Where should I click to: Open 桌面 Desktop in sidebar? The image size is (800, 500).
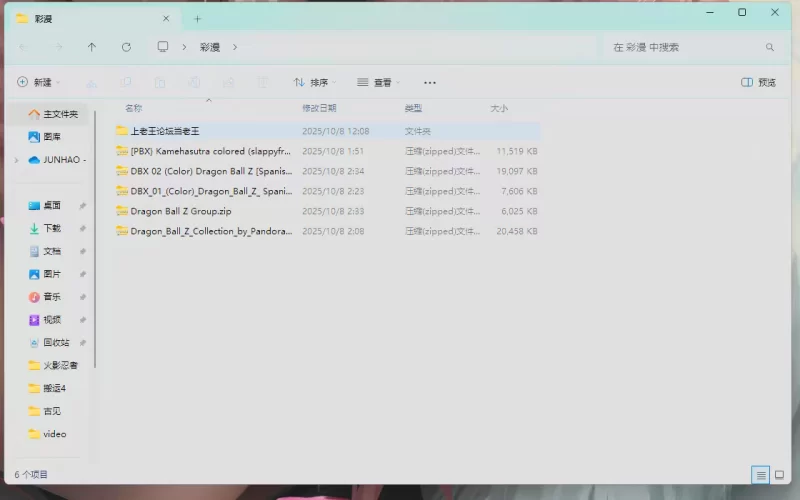45,205
